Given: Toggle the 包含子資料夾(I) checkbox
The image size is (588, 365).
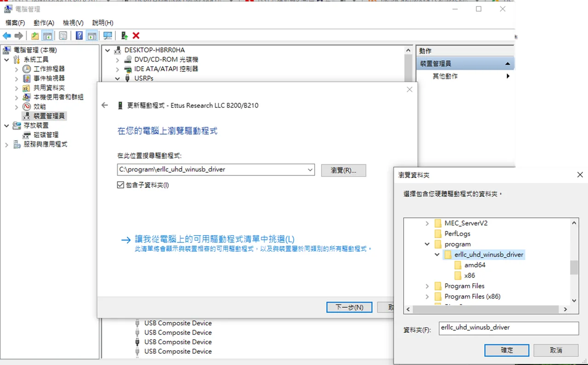Looking at the screenshot, I should 121,185.
